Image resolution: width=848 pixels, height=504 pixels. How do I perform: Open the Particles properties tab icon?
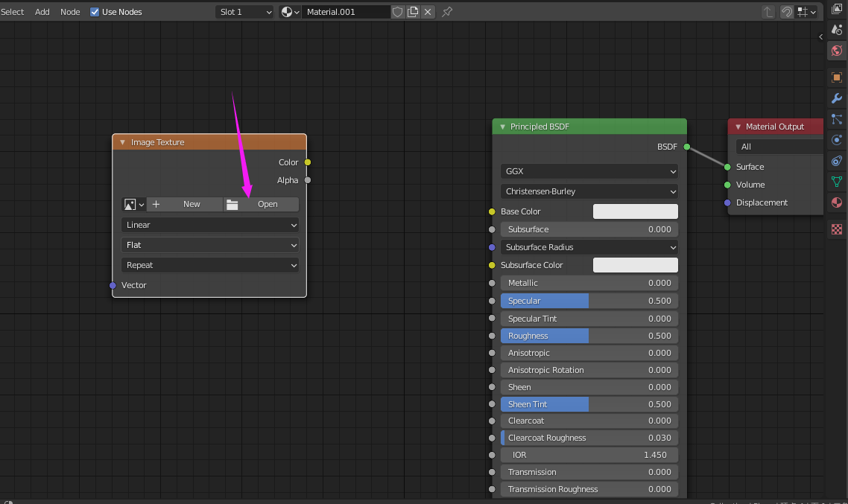click(x=837, y=119)
